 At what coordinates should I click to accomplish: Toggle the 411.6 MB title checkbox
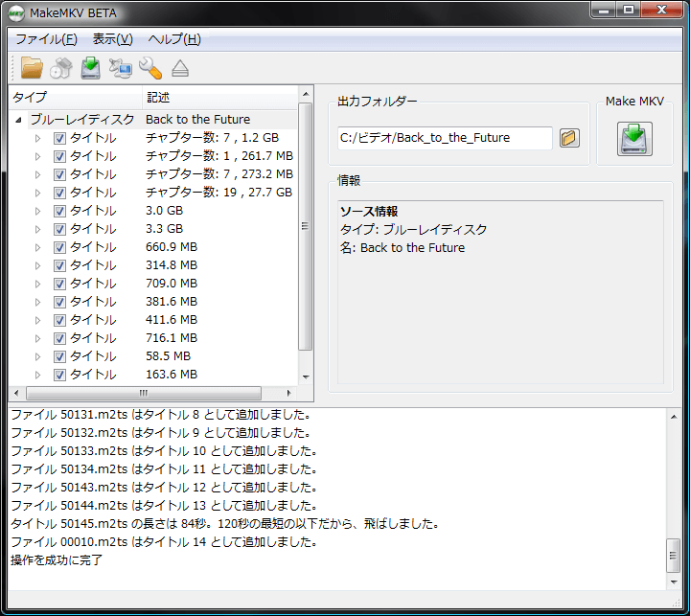point(59,320)
